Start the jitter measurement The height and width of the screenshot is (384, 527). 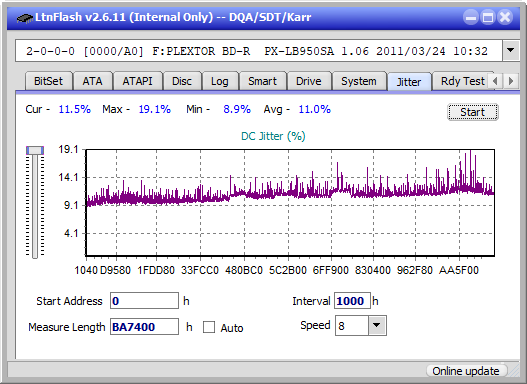473,112
